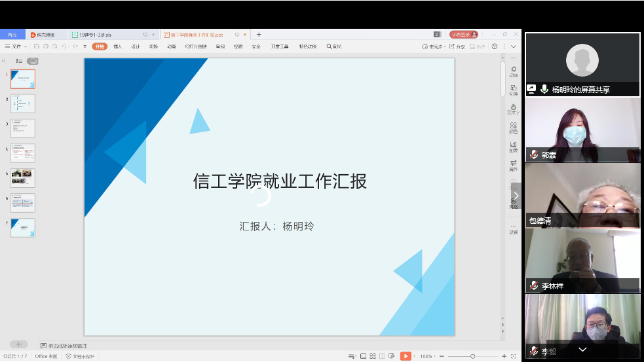Fit slide to window icon
Screen dimensions: 644x362
(513, 356)
